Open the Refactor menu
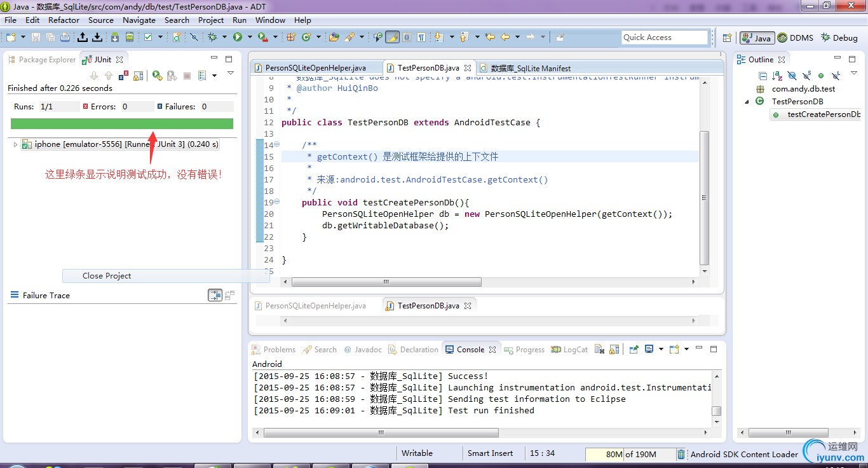Image resolution: width=868 pixels, height=468 pixels. (x=64, y=20)
